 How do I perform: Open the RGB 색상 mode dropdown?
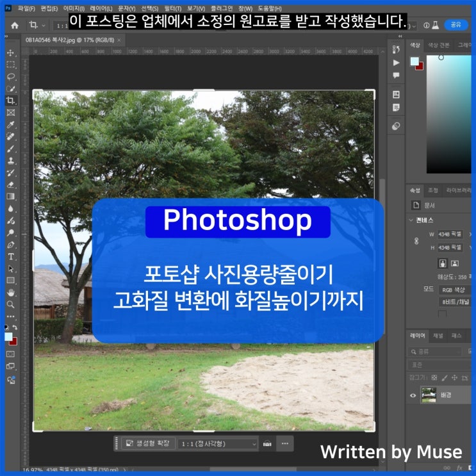click(455, 290)
